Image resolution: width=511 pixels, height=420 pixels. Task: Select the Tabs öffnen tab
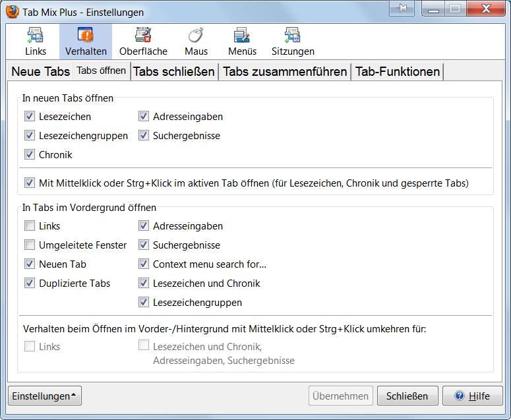tap(102, 71)
